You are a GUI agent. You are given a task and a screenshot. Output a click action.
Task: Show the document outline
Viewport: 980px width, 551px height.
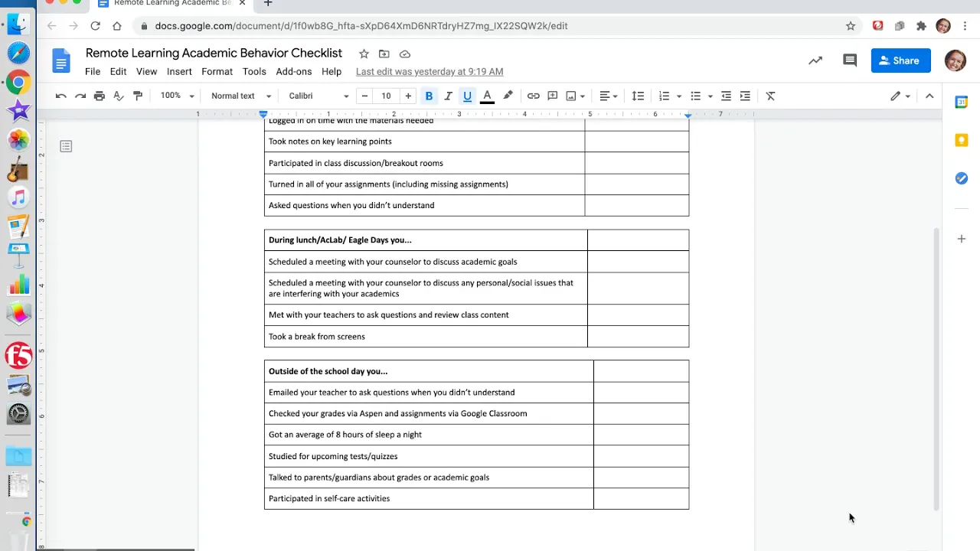66,146
